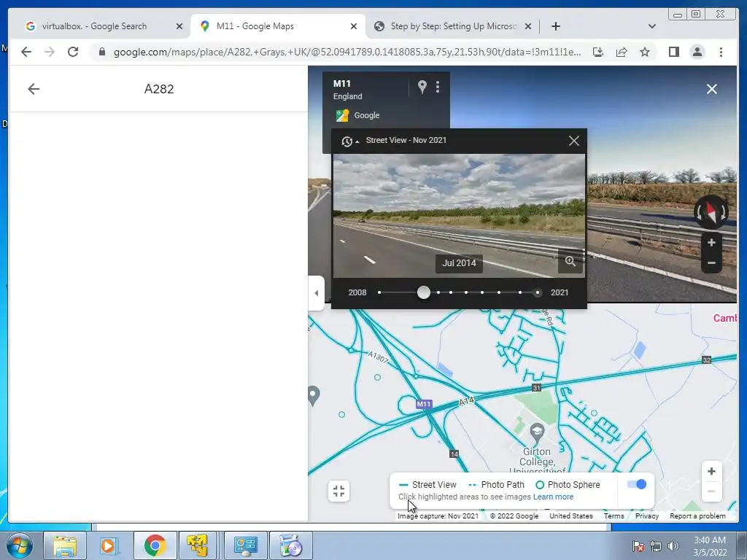Image resolution: width=747 pixels, height=560 pixels.
Task: Click the magnifier icon on the Jul 2014 preview
Action: pyautogui.click(x=570, y=261)
